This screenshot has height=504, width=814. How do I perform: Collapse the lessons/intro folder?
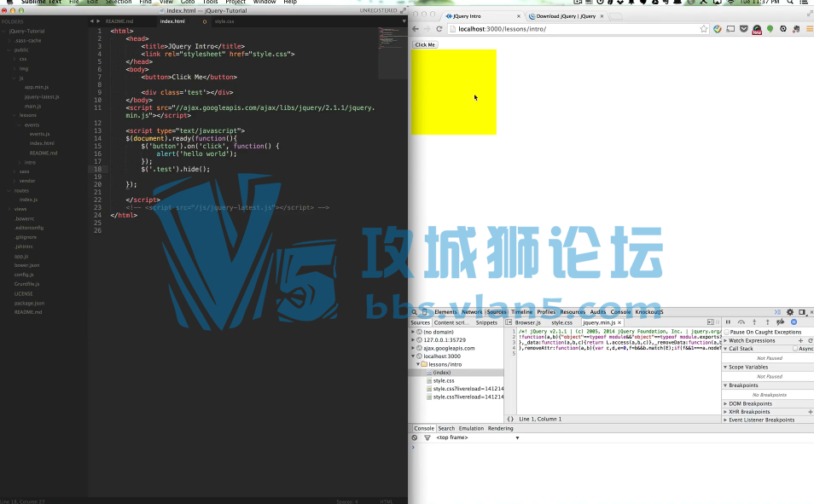point(418,364)
